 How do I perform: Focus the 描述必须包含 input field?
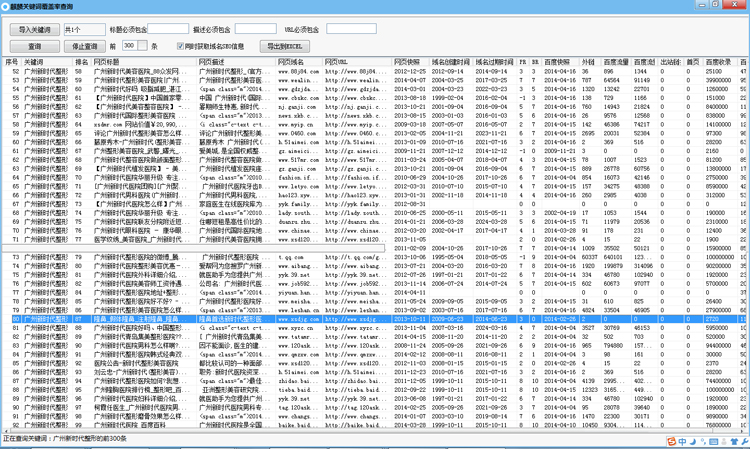(255, 29)
